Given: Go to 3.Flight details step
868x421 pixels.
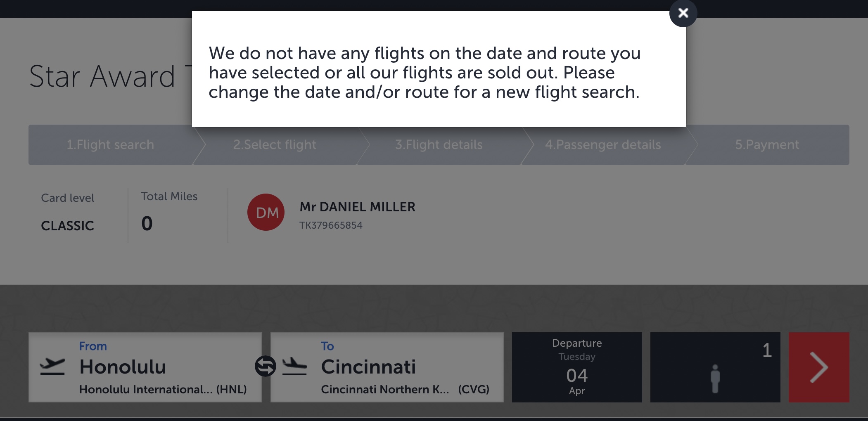Looking at the screenshot, I should (439, 145).
